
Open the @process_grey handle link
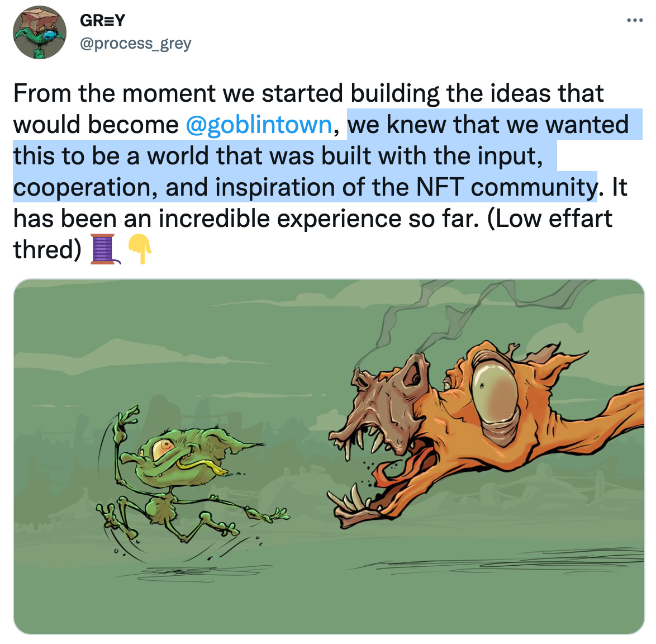click(x=136, y=43)
